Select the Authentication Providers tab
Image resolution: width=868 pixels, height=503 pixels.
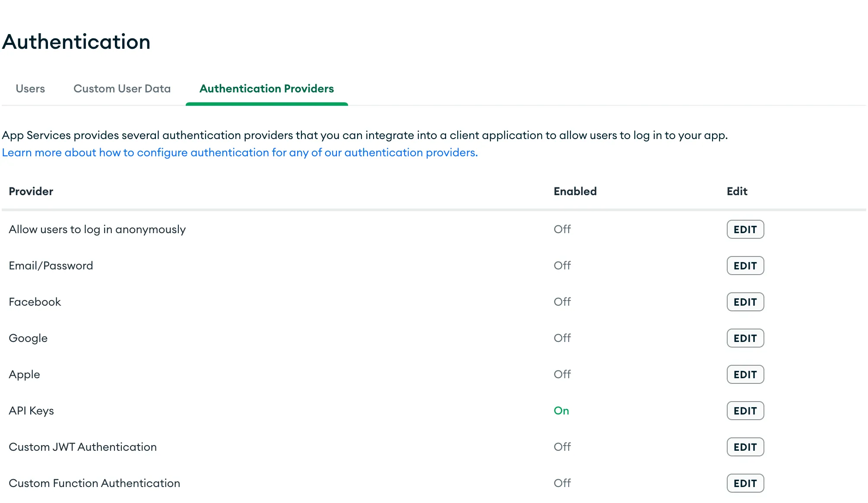266,89
